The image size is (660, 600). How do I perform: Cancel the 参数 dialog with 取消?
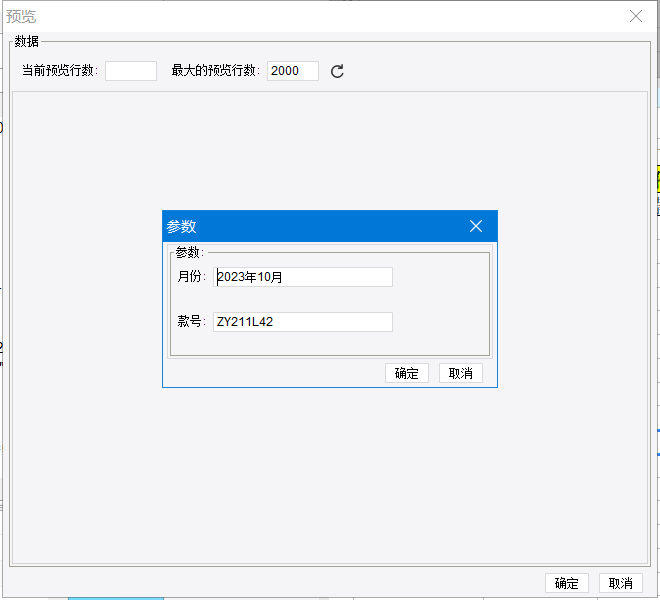click(x=460, y=373)
